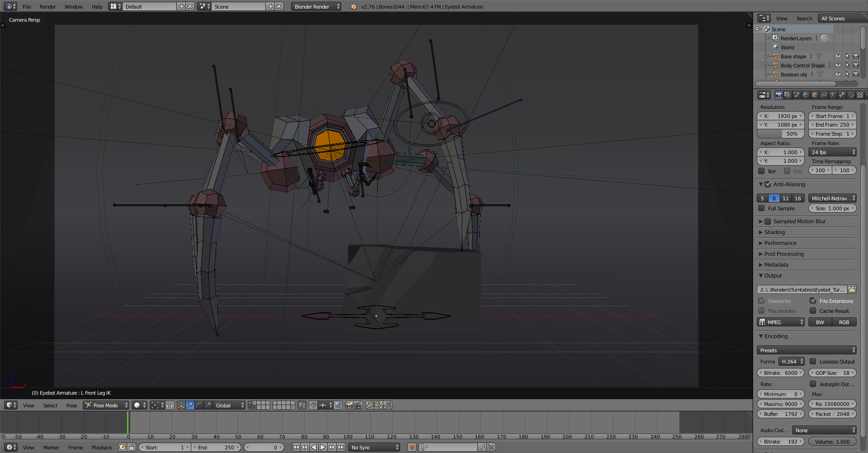Enable the rotation manipulator in the header

coord(199,405)
